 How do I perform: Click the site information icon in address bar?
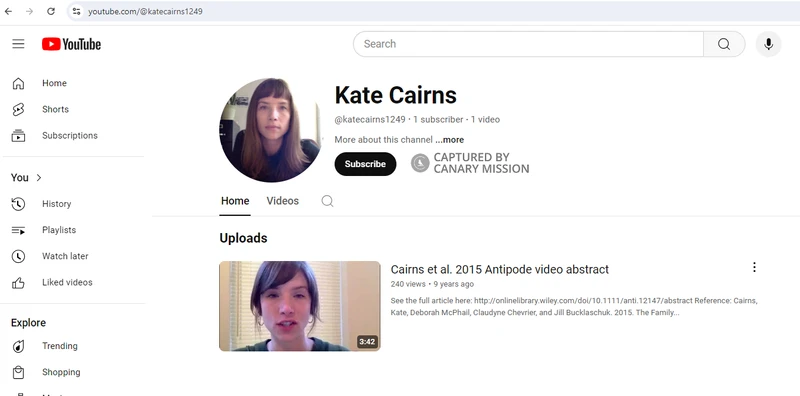click(77, 11)
